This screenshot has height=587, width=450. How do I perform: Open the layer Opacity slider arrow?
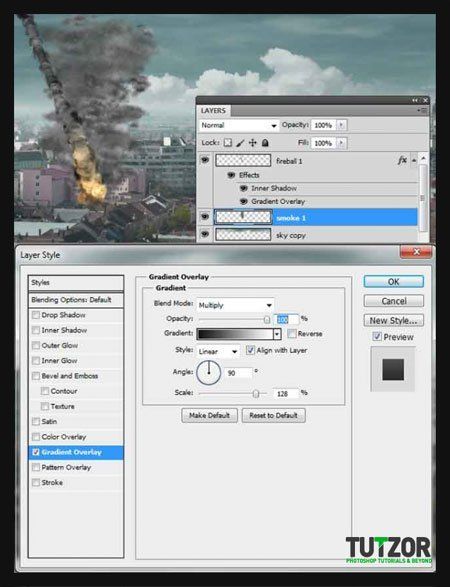click(x=341, y=125)
